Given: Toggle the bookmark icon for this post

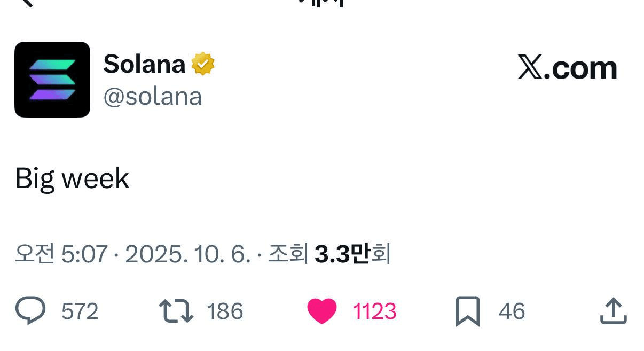Looking at the screenshot, I should click(467, 311).
